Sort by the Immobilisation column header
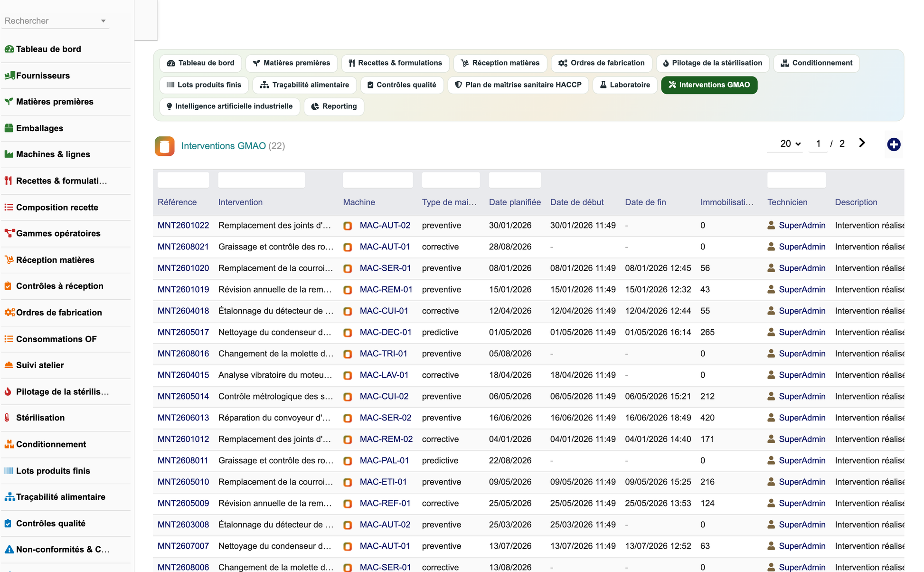The width and height of the screenshot is (924, 572). (x=727, y=202)
